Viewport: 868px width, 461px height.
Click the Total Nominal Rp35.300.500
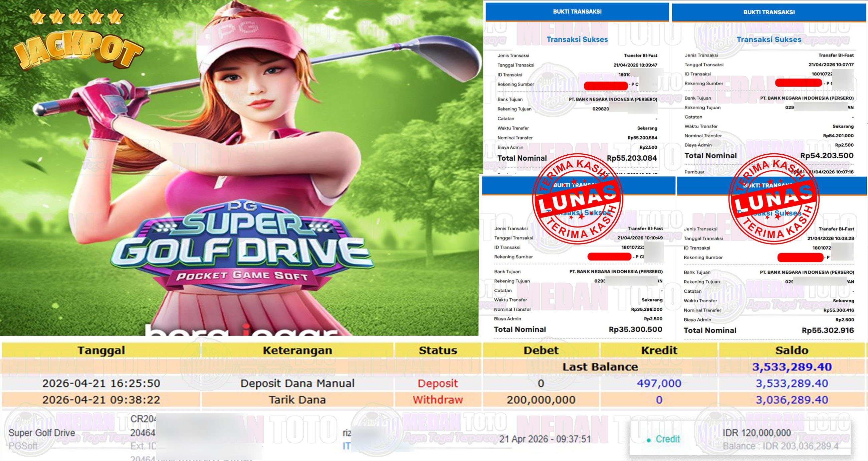(x=636, y=329)
